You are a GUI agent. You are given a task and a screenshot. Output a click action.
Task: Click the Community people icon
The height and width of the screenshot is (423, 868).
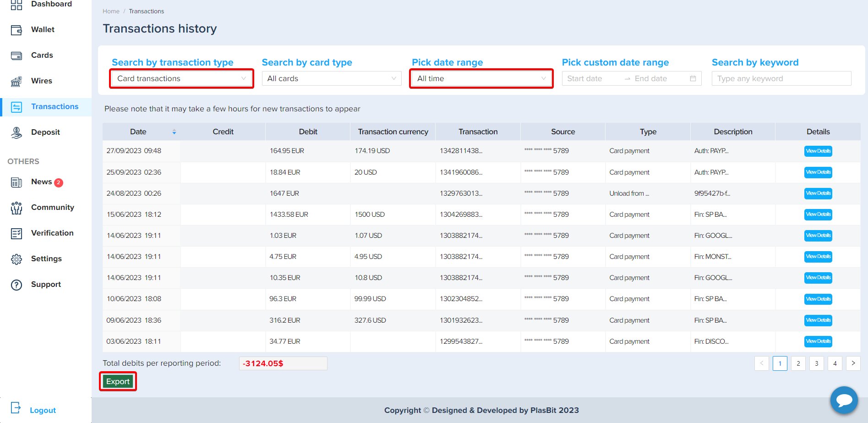click(16, 208)
